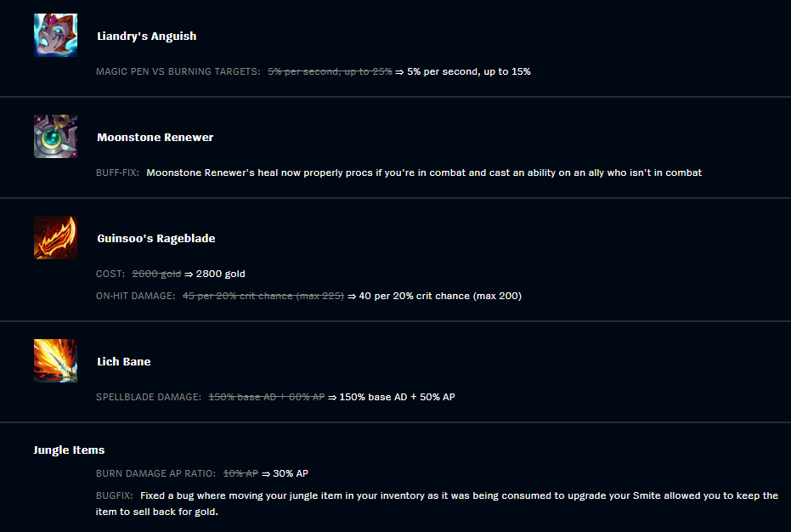
Task: Open the Lich Bane title
Action: click(123, 361)
